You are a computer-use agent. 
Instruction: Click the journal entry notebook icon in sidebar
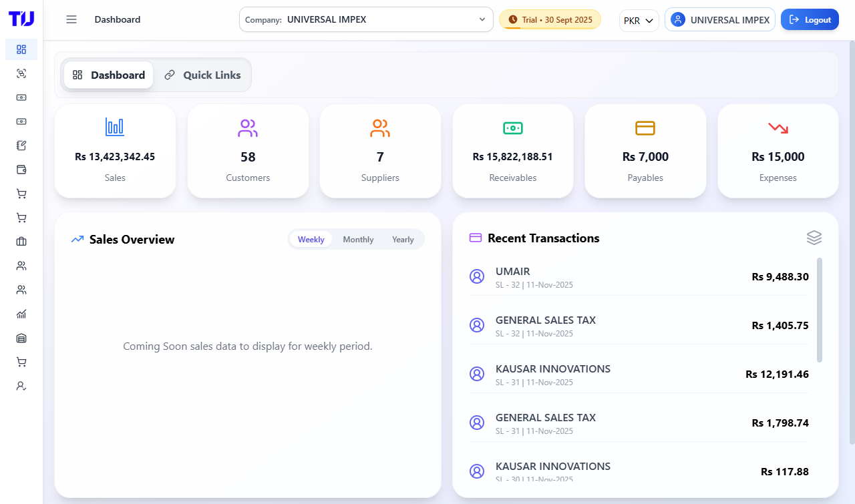click(x=21, y=146)
